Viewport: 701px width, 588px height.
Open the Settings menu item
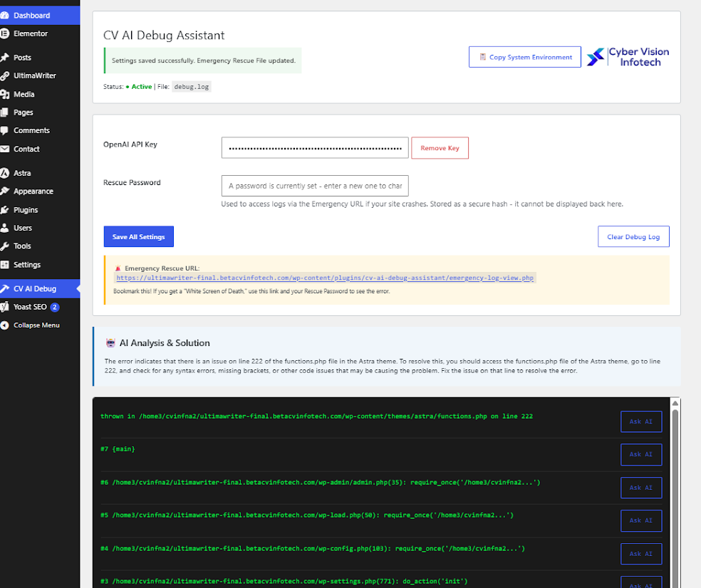[x=40, y=265]
